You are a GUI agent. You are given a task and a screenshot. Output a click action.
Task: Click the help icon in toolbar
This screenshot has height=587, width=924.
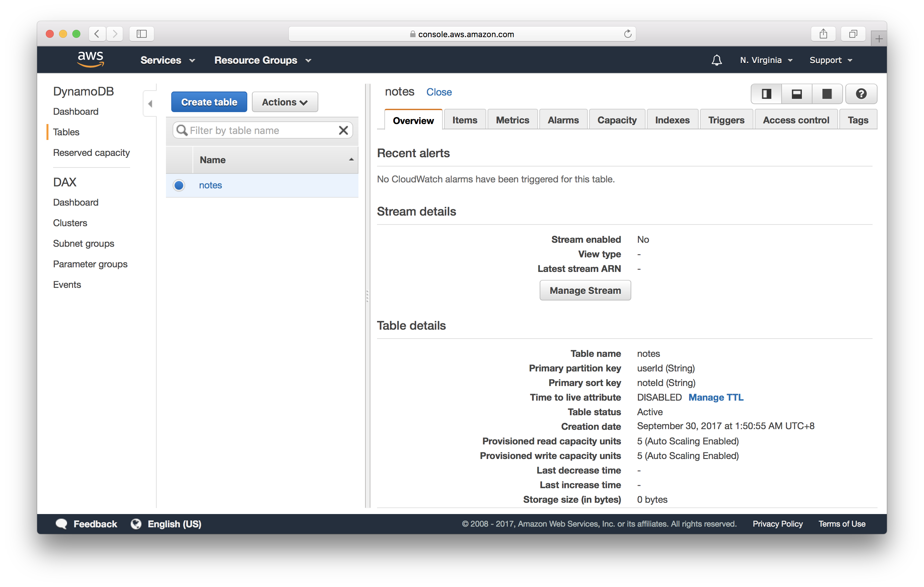(x=861, y=94)
